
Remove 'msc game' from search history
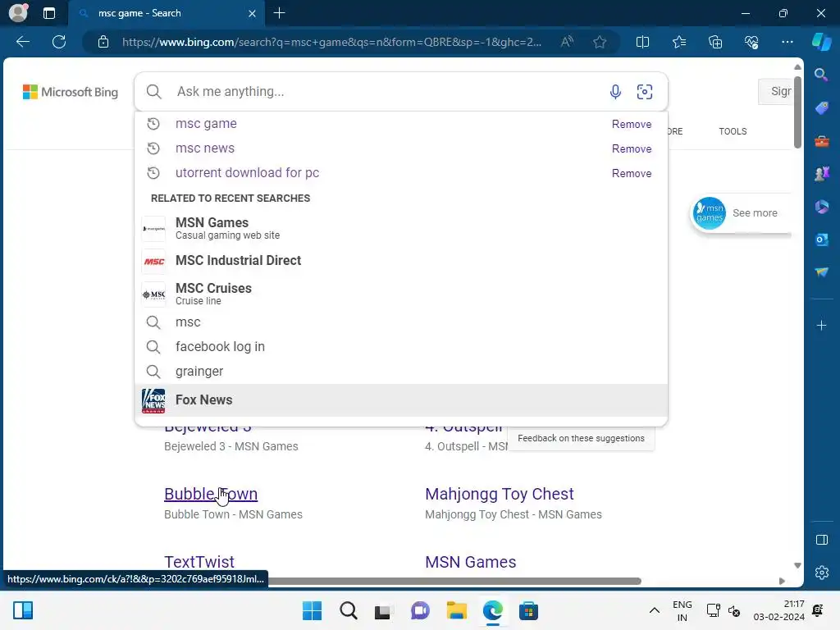[x=632, y=125]
